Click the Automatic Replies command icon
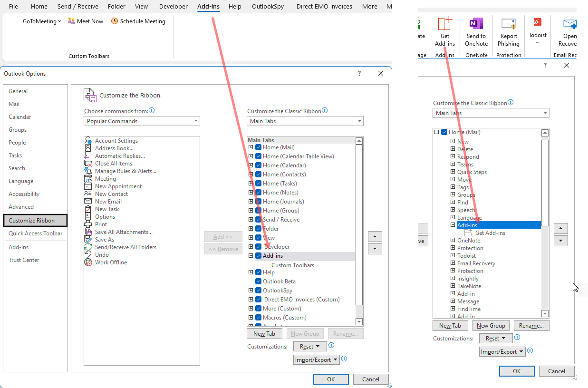 pos(88,156)
